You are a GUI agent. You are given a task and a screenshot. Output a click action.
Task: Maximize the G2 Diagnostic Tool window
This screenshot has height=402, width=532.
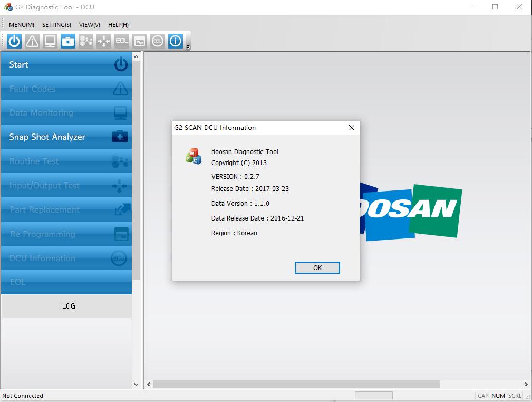(x=495, y=7)
